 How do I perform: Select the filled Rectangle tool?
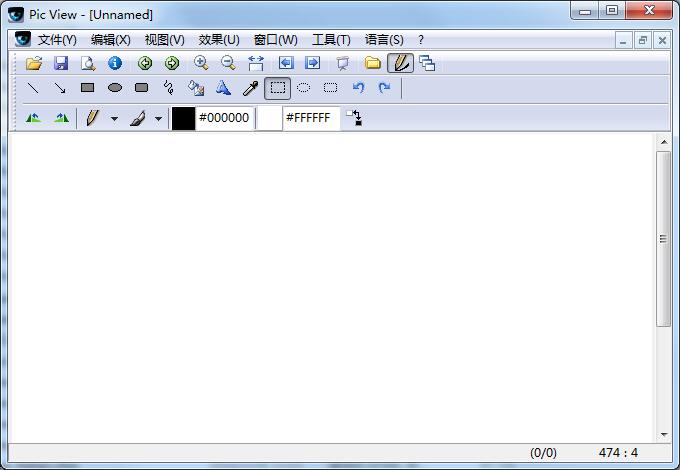click(88, 88)
